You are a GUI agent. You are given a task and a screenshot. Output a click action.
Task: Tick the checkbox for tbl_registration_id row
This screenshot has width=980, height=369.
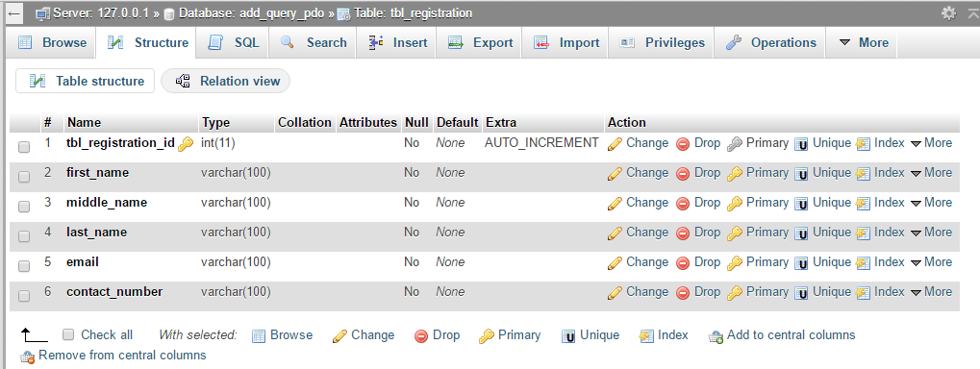24,147
